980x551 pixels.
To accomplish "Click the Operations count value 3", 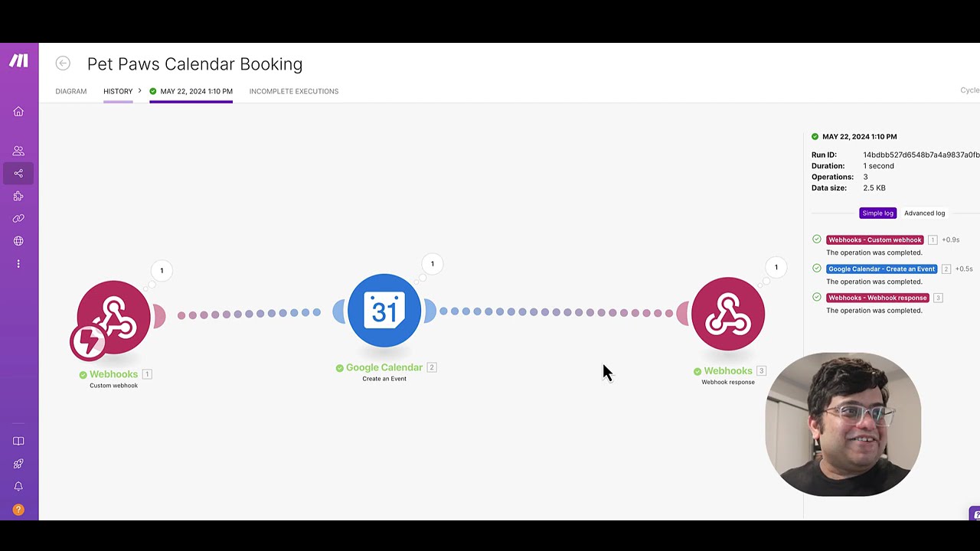I will (865, 177).
